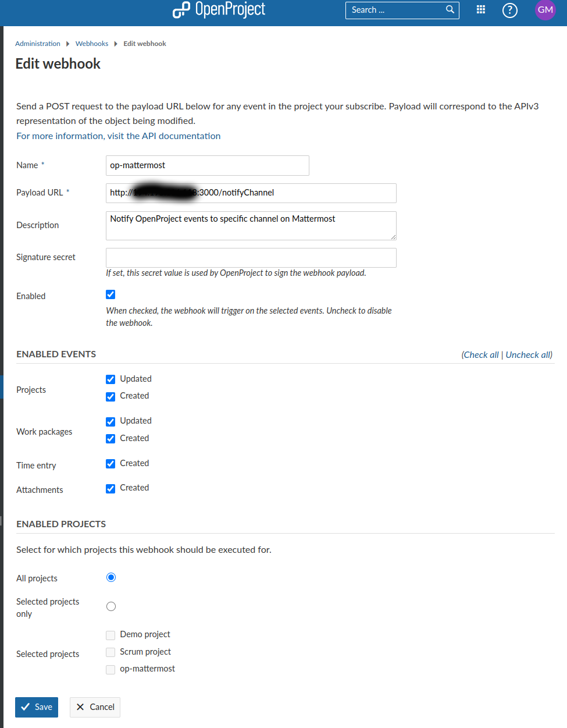Check the op-mattermost project checkbox

pos(110,670)
